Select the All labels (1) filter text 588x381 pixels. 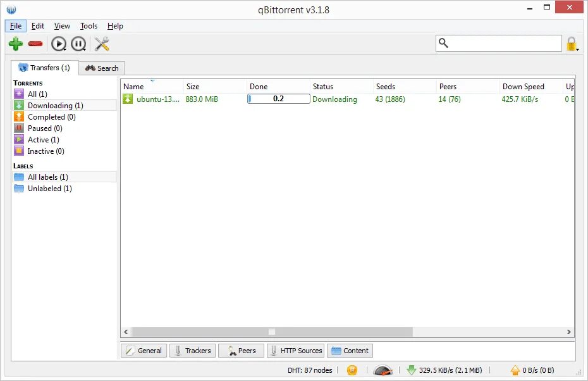coord(48,177)
